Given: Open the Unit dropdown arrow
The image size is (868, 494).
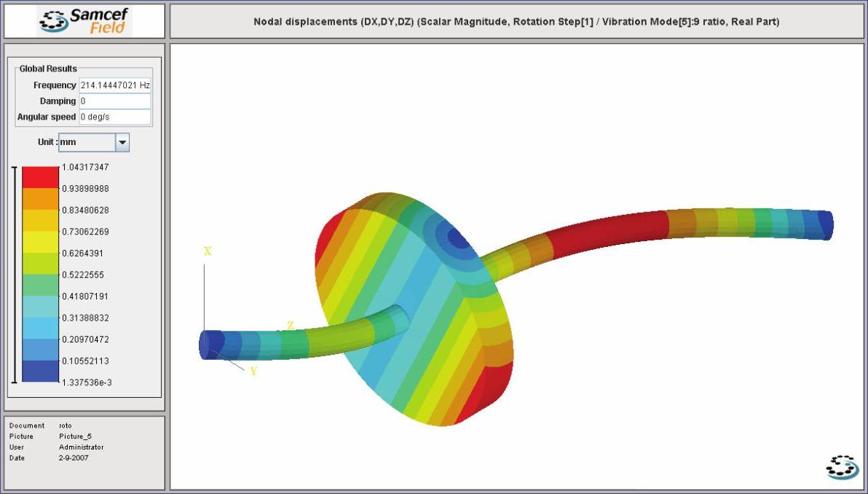Looking at the screenshot, I should (122, 143).
